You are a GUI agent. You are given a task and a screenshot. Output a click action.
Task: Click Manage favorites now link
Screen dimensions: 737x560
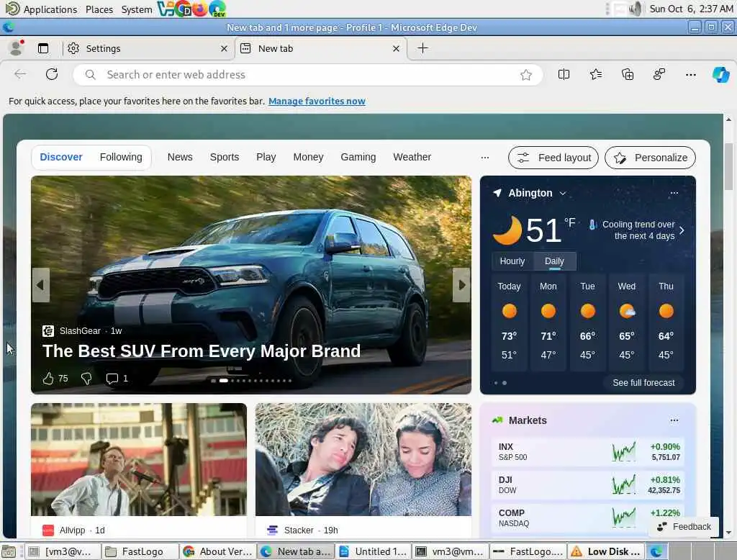pyautogui.click(x=317, y=101)
